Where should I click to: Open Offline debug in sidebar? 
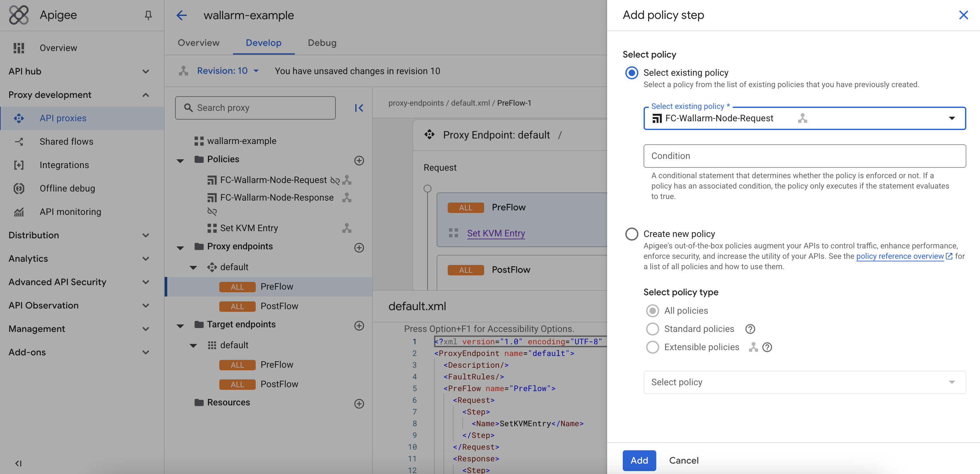coord(67,188)
